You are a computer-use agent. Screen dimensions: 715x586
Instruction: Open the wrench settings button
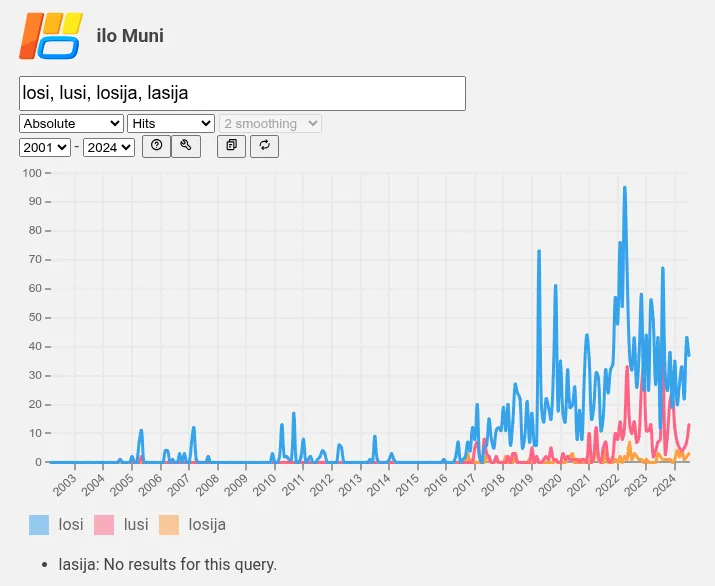pos(186,146)
